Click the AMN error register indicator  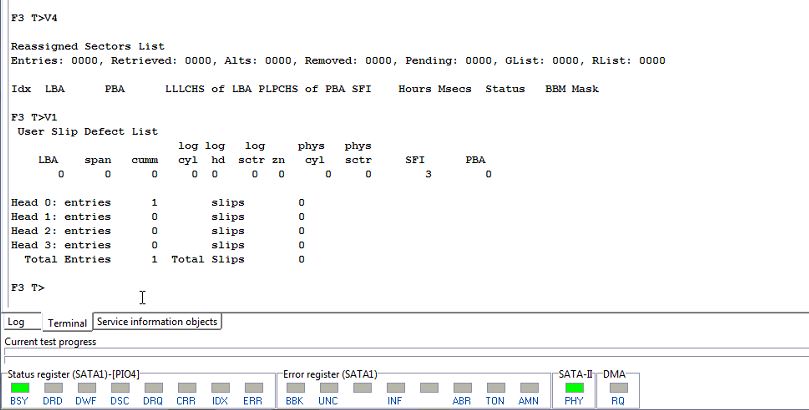[x=529, y=388]
